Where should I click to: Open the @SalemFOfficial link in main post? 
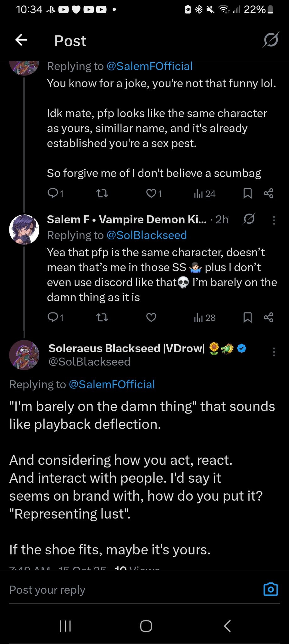(x=112, y=384)
